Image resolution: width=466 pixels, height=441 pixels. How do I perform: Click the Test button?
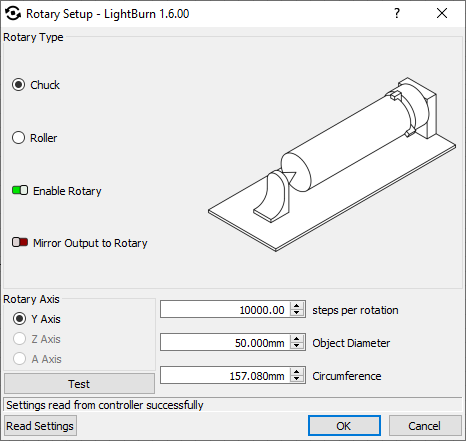point(79,384)
